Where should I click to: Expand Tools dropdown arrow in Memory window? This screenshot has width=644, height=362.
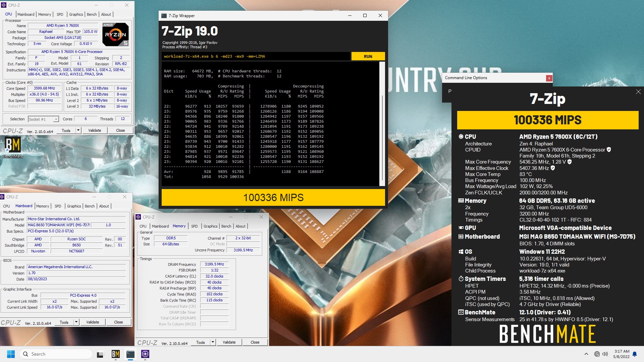click(x=213, y=342)
